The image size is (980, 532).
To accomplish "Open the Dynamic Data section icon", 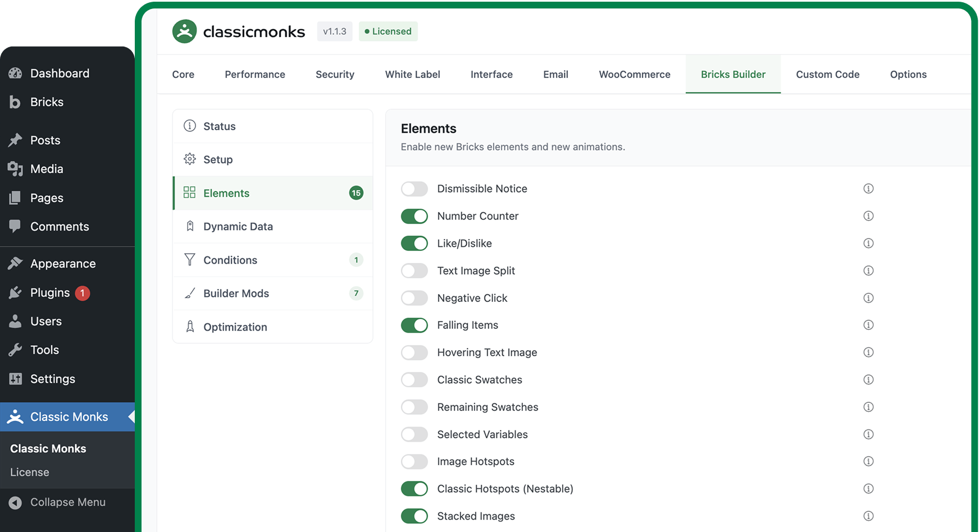I will [x=190, y=226].
